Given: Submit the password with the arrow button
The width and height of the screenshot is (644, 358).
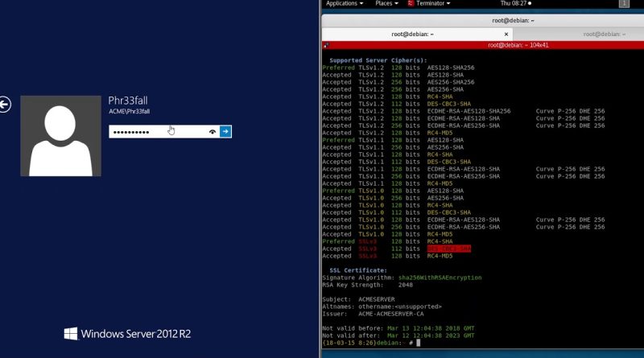Looking at the screenshot, I should 225,131.
